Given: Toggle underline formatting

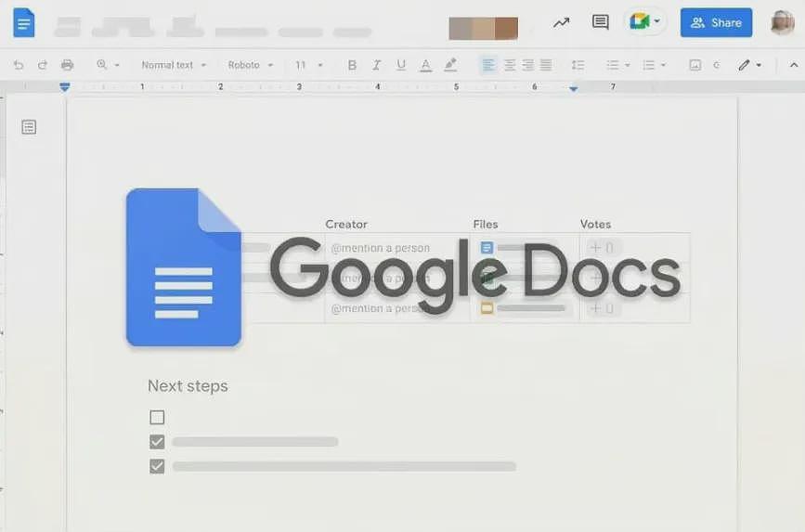Looking at the screenshot, I should pos(401,65).
